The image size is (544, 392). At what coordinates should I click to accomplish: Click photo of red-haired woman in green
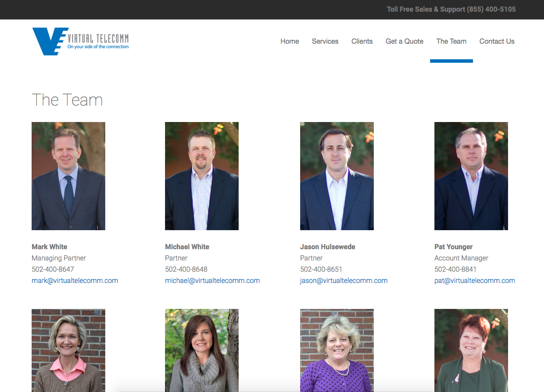(471, 350)
